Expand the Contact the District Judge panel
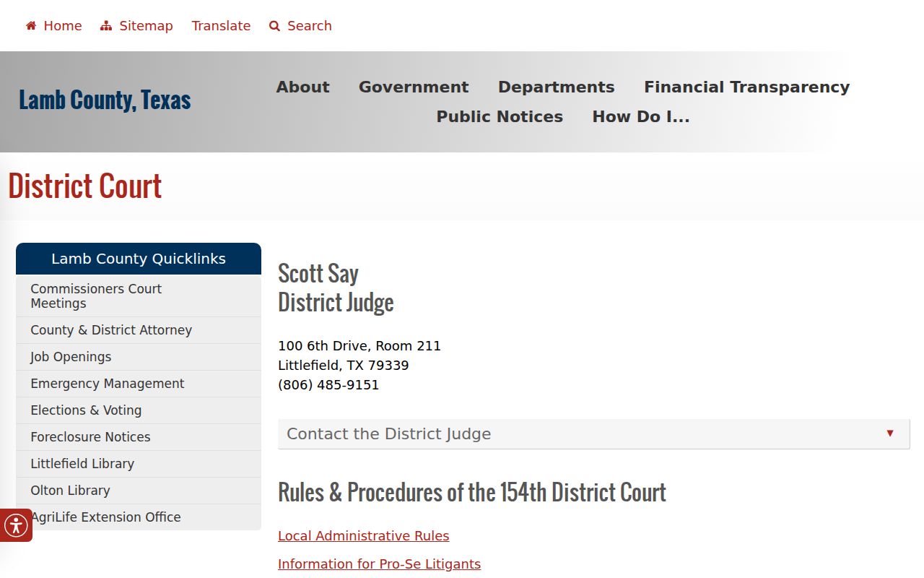Viewport: 924px width, 578px height. [x=593, y=434]
